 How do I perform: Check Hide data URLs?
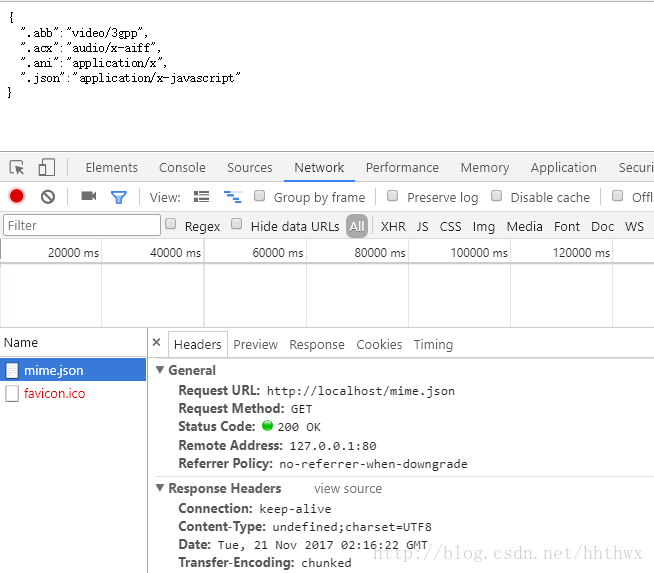tap(236, 224)
